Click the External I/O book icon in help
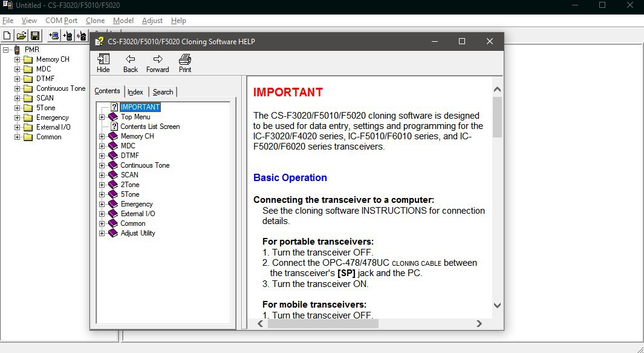Image resolution: width=644 pixels, height=353 pixels. 113,214
